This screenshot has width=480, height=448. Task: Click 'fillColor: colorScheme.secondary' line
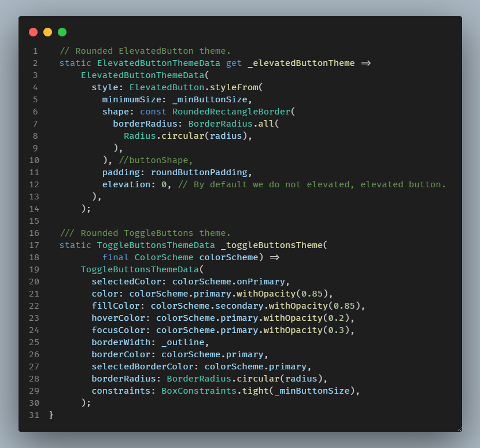pos(228,306)
